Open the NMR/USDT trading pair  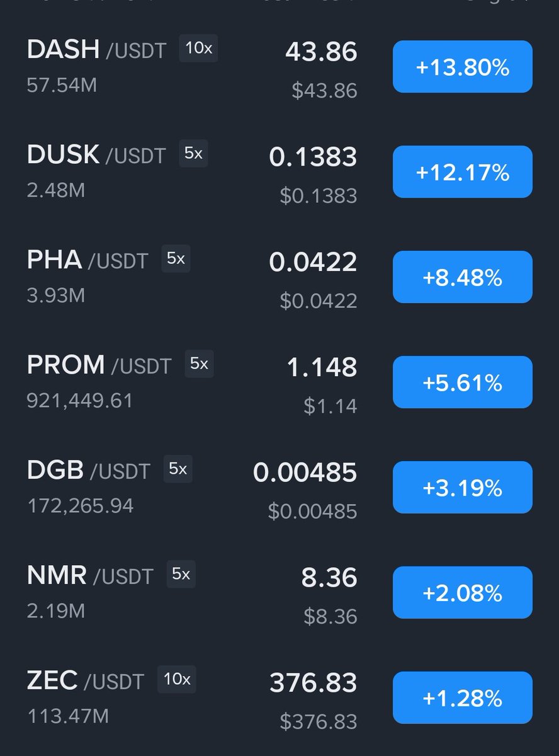(x=89, y=576)
